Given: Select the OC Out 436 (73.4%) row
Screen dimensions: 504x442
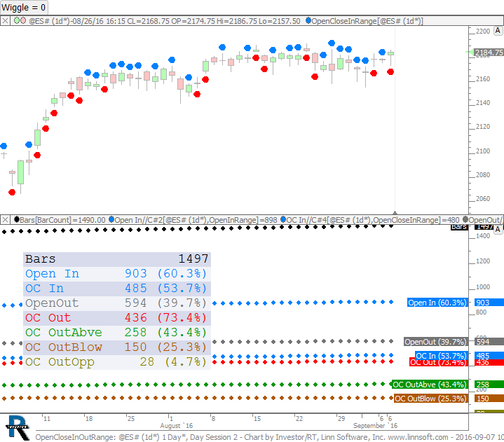Looking at the screenshot, I should pyautogui.click(x=117, y=318).
